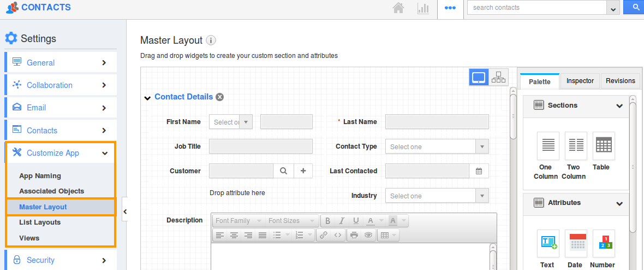Open List Layouts settings
The width and height of the screenshot is (644, 270).
[40, 222]
